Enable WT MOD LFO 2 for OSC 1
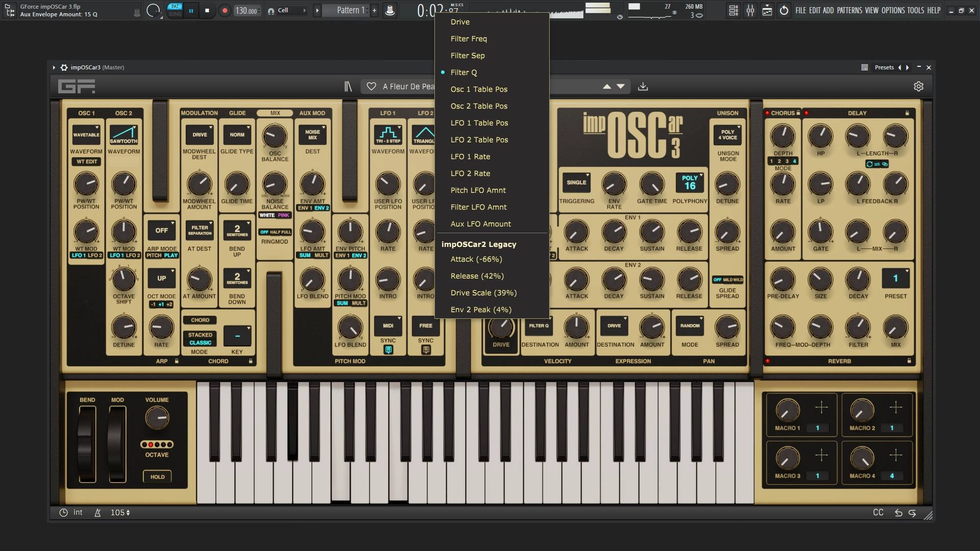 click(x=95, y=256)
